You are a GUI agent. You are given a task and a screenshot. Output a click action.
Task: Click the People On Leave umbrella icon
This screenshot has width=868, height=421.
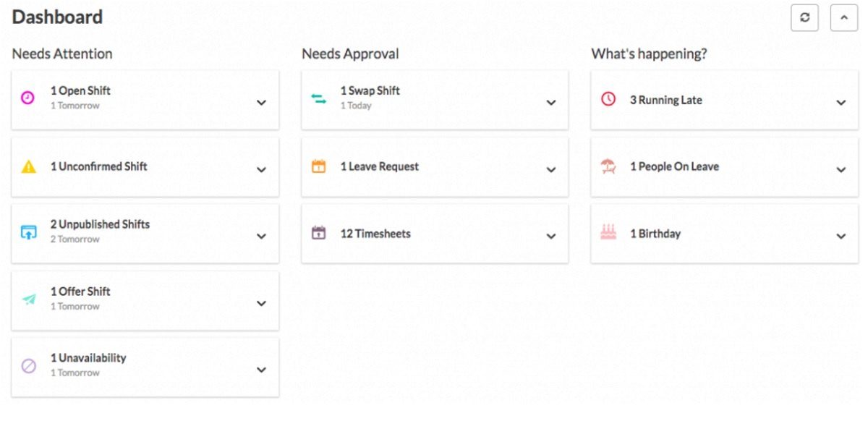coord(609,166)
